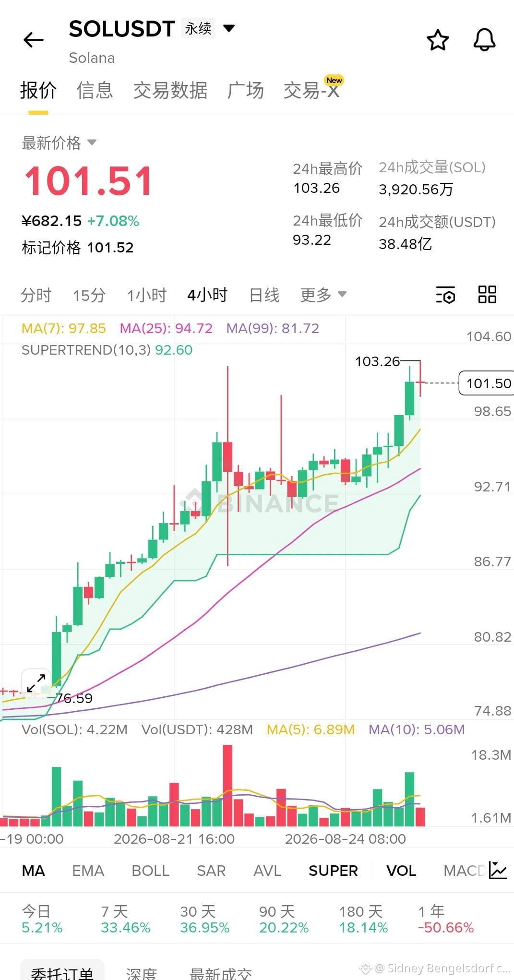Viewport: 514px width, 980px height.
Task: Tap the 90天 20.22% performance value
Action: point(284,928)
